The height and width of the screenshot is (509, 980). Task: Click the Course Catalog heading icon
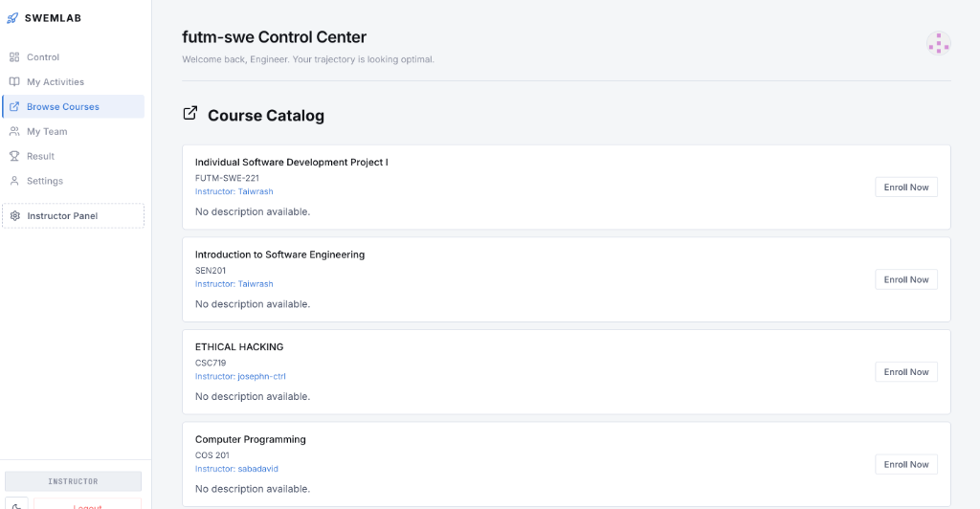point(190,113)
